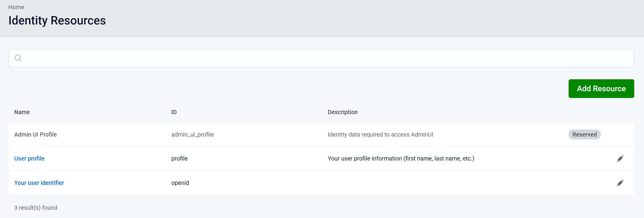Select the Admin UI Profile row

[35, 134]
